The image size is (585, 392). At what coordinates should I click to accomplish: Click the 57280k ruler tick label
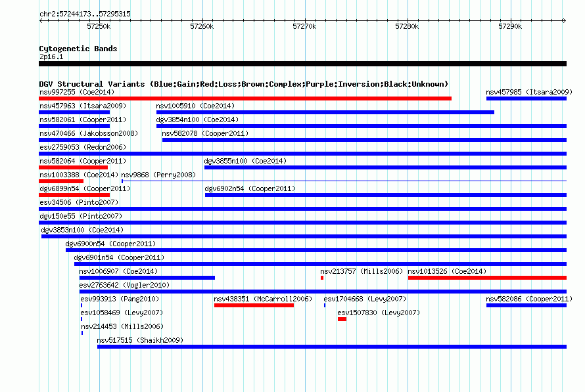(407, 26)
